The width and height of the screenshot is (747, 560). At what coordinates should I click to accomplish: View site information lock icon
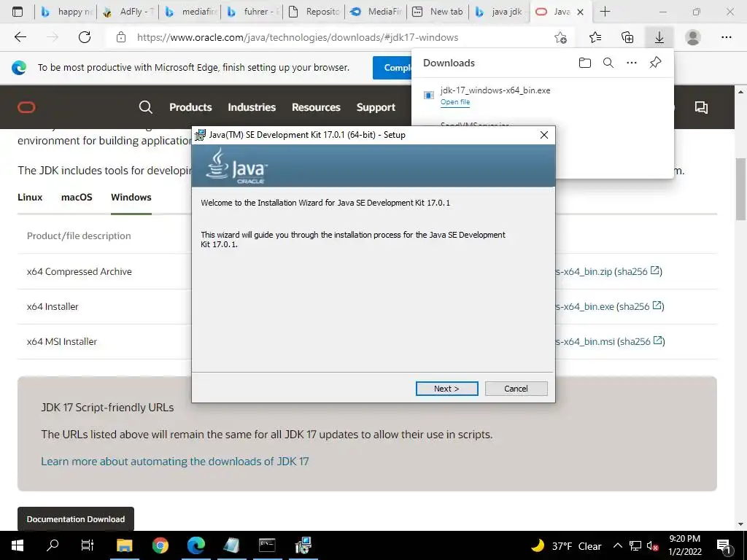(121, 37)
